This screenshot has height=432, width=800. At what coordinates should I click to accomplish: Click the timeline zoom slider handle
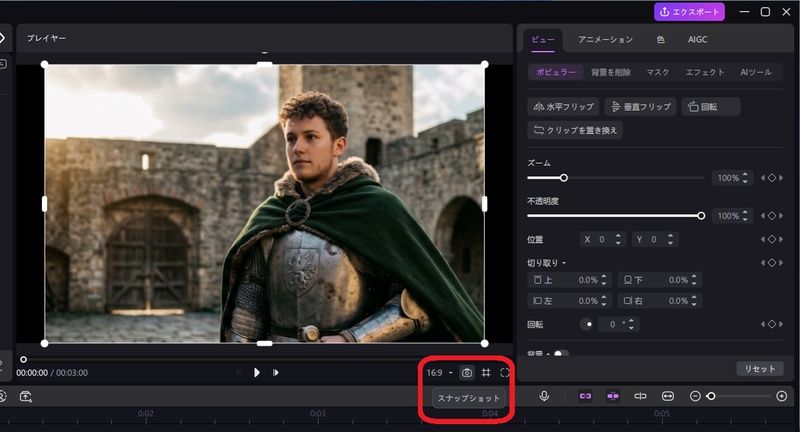(711, 396)
